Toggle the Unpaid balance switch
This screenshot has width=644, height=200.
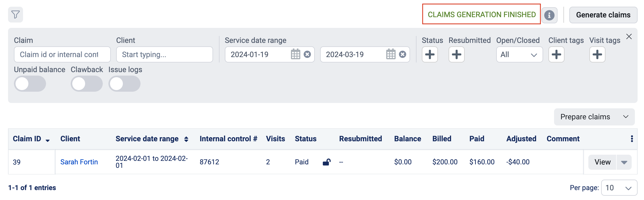(30, 84)
